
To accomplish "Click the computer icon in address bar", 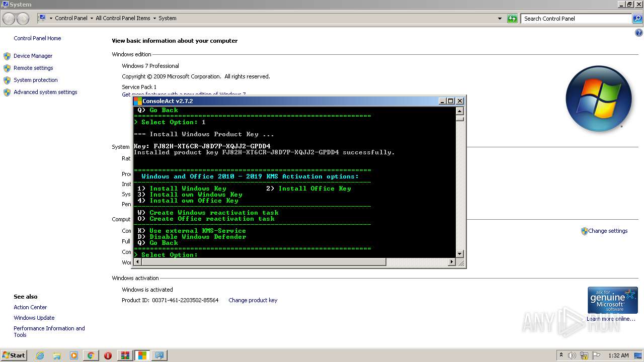I will coord(43,18).
